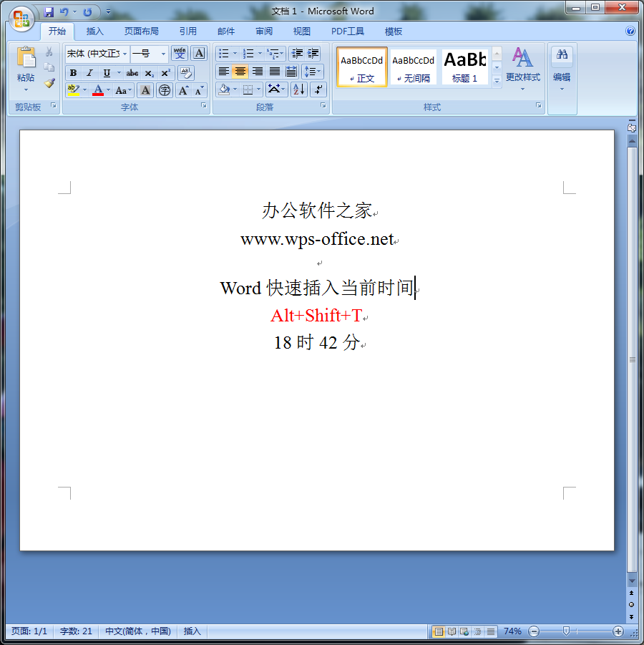The width and height of the screenshot is (644, 645).
Task: Switch to the 页面布局 tab
Action: (142, 31)
